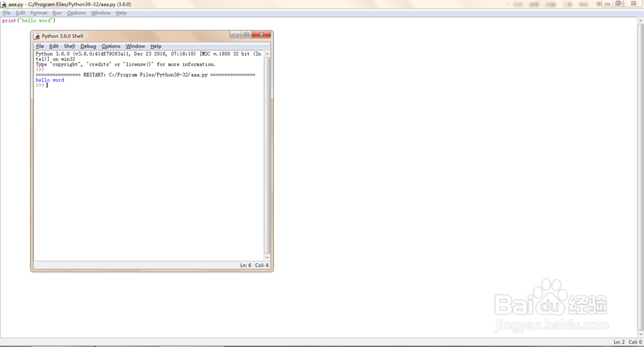
Task: Minimize the aaa.py editor window
Action: click(x=607, y=4)
